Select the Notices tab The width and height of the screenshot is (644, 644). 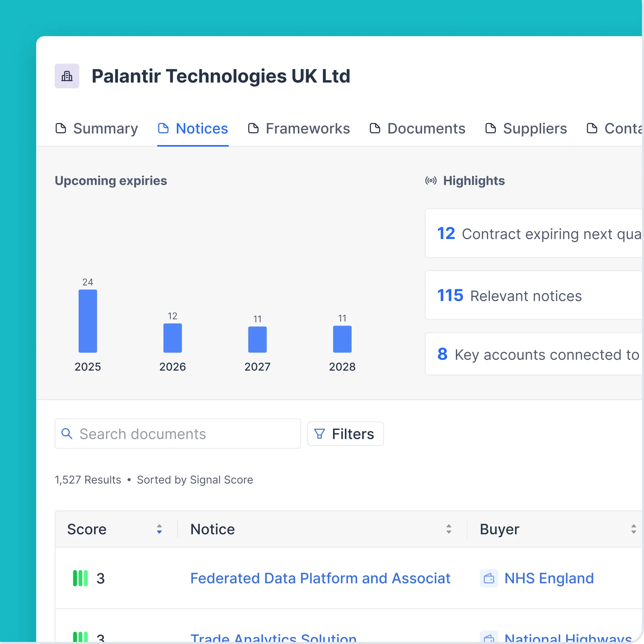193,129
